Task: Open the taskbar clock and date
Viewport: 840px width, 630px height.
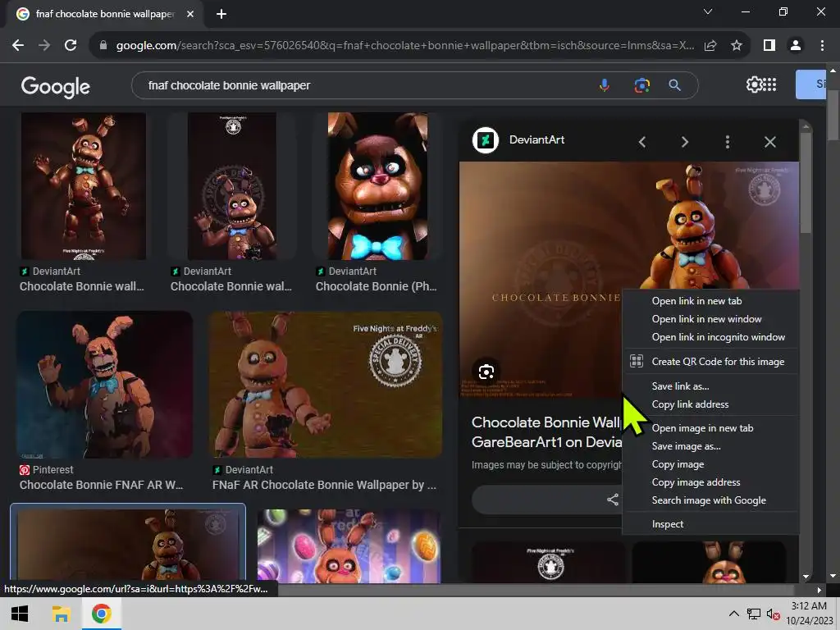Action: [x=809, y=614]
